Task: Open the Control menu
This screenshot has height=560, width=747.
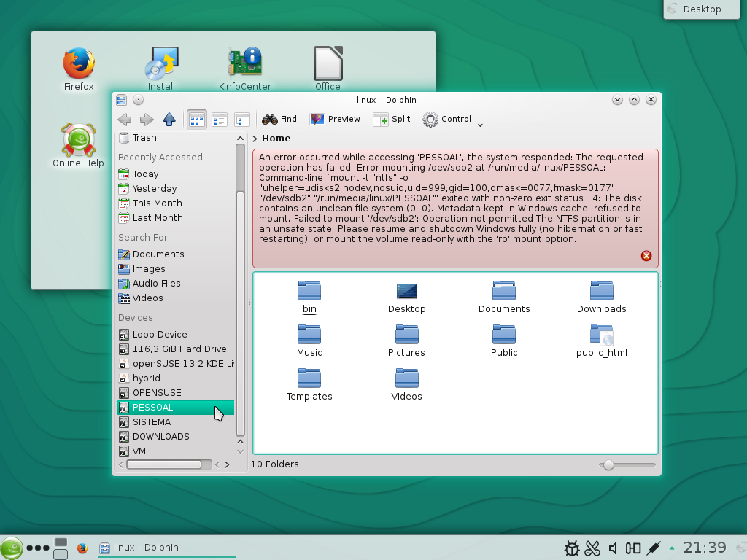Action: 447,119
